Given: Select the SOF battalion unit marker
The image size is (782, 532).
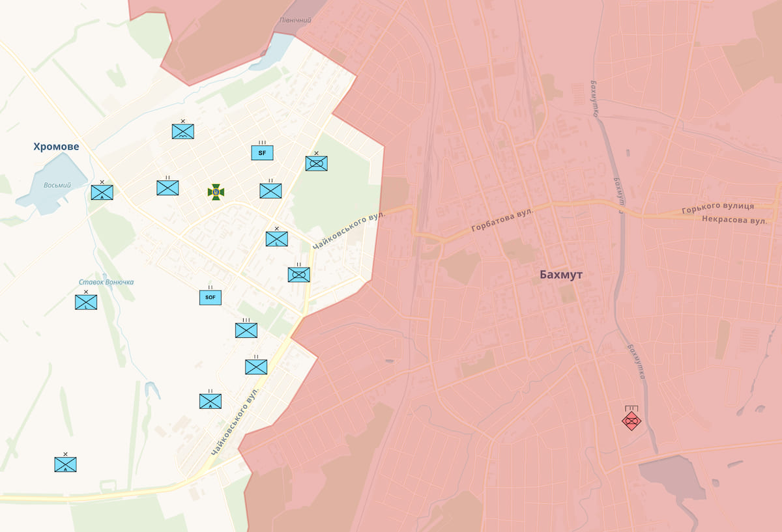Looking at the screenshot, I should click(x=210, y=298).
